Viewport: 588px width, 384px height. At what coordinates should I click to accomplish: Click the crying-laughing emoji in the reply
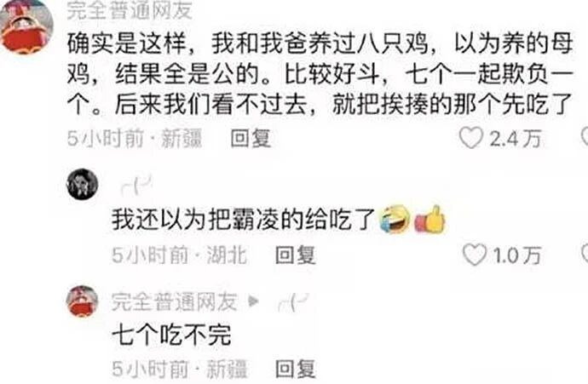[395, 219]
